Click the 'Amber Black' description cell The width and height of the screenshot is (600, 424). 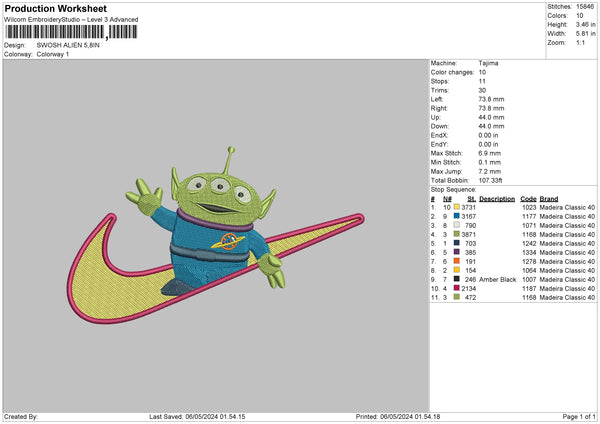[497, 279]
